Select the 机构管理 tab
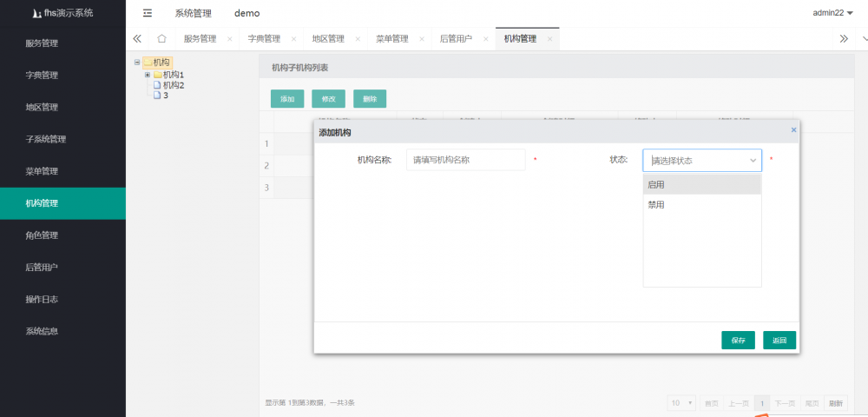This screenshot has width=868, height=417. pyautogui.click(x=520, y=39)
